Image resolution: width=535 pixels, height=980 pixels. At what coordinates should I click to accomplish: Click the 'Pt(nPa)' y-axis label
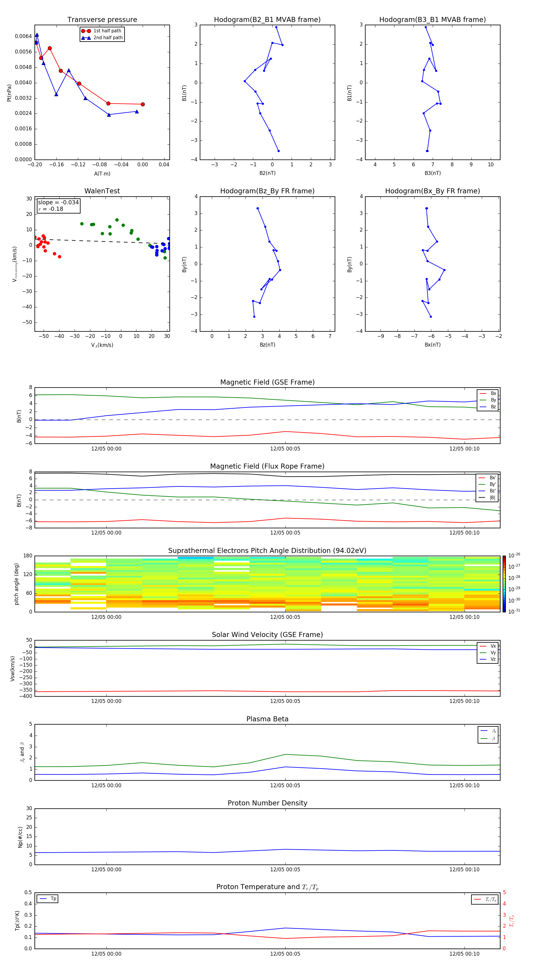pyautogui.click(x=9, y=93)
